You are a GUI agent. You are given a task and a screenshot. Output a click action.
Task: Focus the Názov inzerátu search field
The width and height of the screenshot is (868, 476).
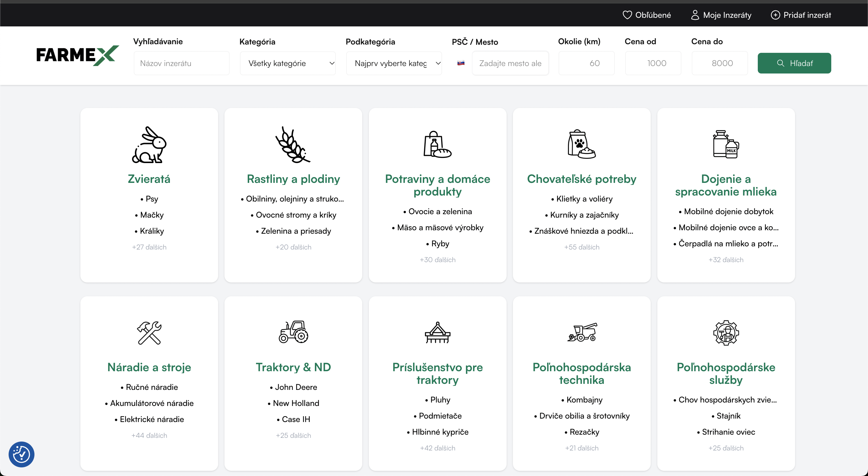coord(181,63)
